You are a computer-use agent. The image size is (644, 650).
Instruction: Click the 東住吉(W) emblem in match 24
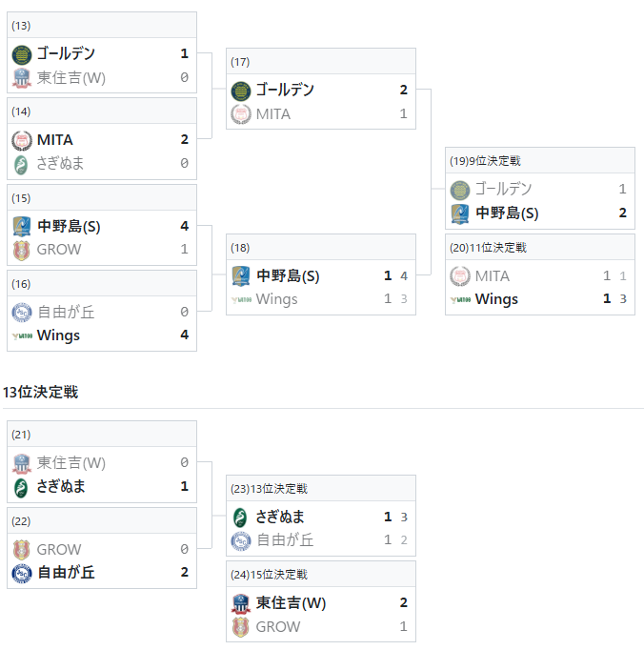(241, 603)
